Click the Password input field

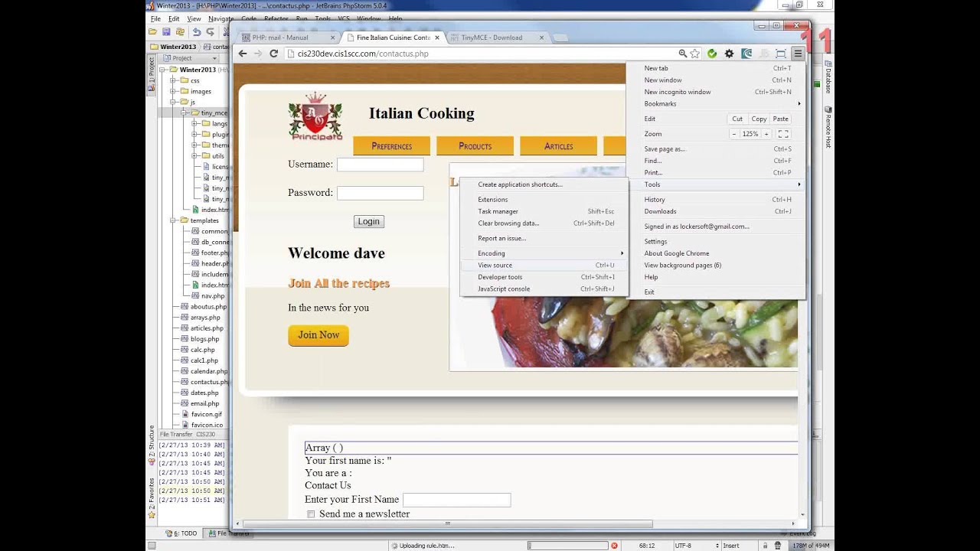(381, 193)
